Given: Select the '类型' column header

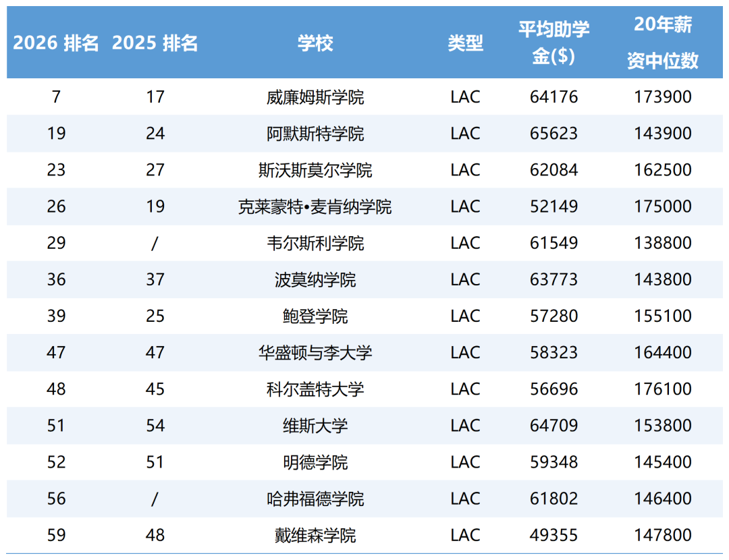Looking at the screenshot, I should [465, 43].
